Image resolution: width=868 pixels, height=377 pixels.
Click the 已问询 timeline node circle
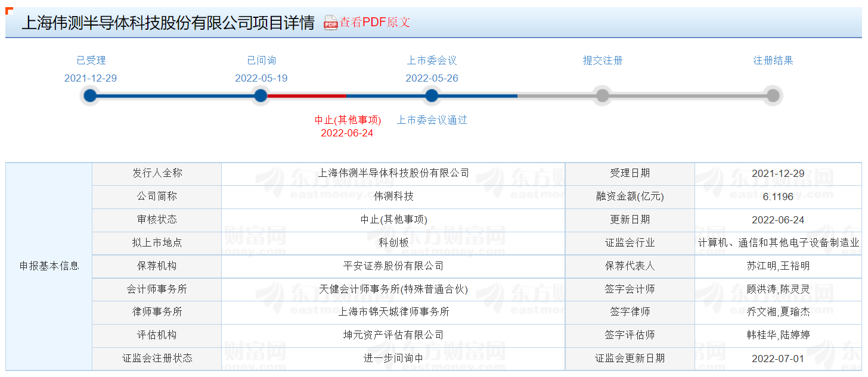(x=261, y=95)
